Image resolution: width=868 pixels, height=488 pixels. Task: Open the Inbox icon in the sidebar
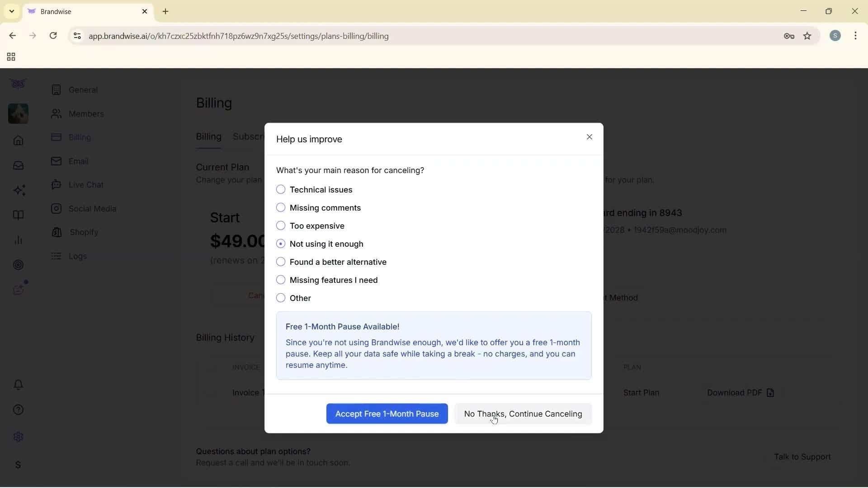[x=18, y=165]
